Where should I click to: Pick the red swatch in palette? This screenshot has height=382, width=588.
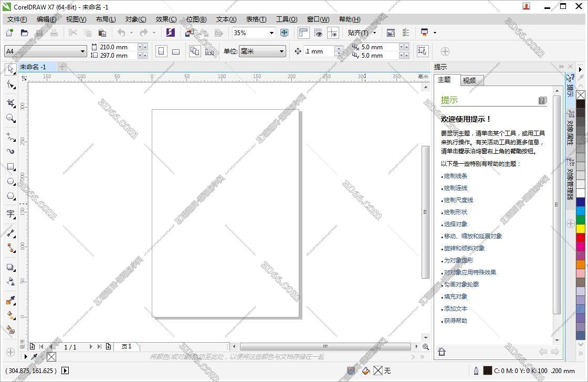(581, 237)
